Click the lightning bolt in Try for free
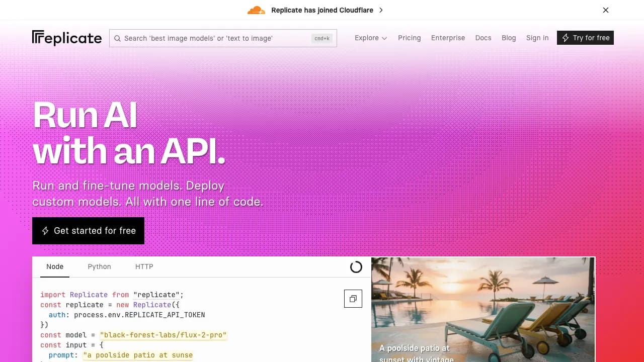This screenshot has width=644, height=362. [566, 38]
